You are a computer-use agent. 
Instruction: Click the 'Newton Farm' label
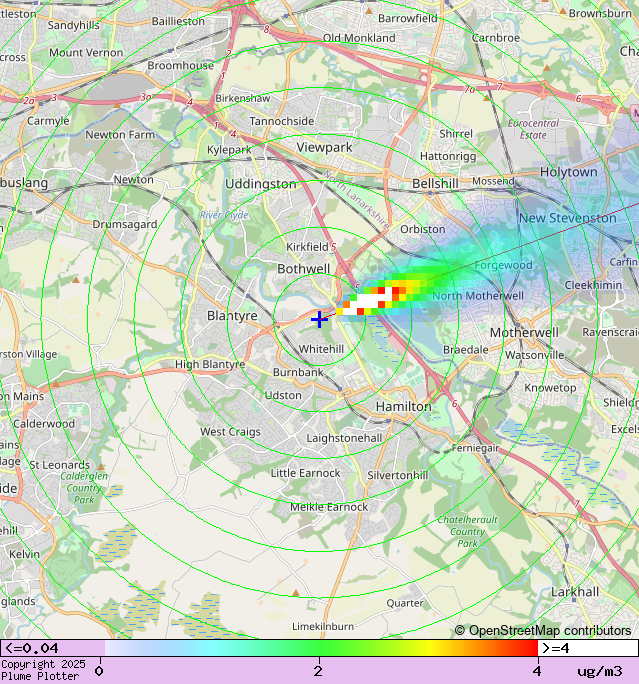pyautogui.click(x=120, y=135)
